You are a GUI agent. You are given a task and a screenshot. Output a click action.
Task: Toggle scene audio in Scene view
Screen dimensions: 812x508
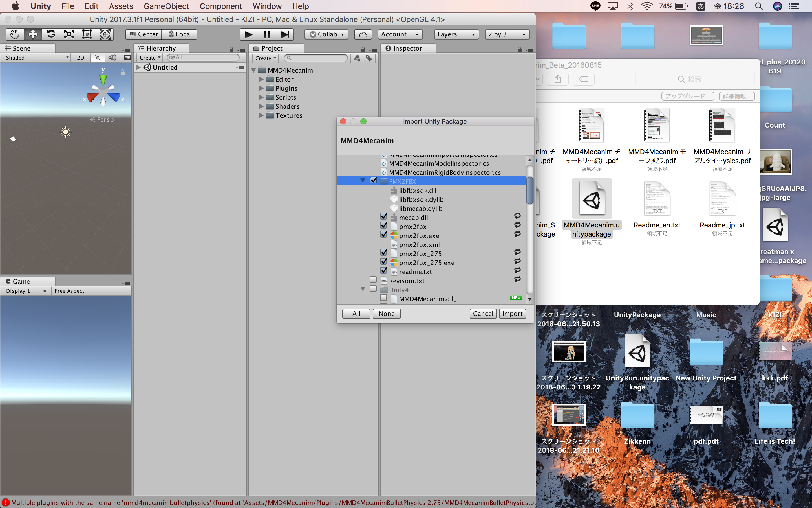pyautogui.click(x=112, y=58)
